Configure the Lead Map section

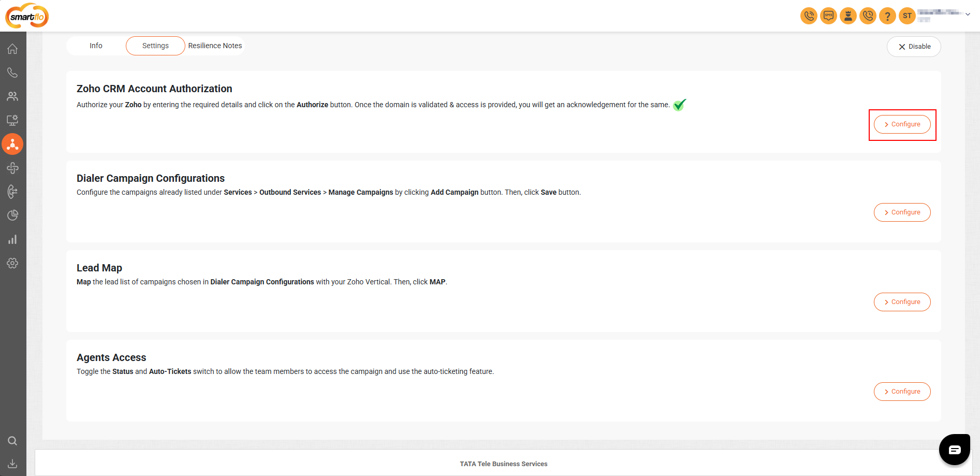click(x=902, y=302)
